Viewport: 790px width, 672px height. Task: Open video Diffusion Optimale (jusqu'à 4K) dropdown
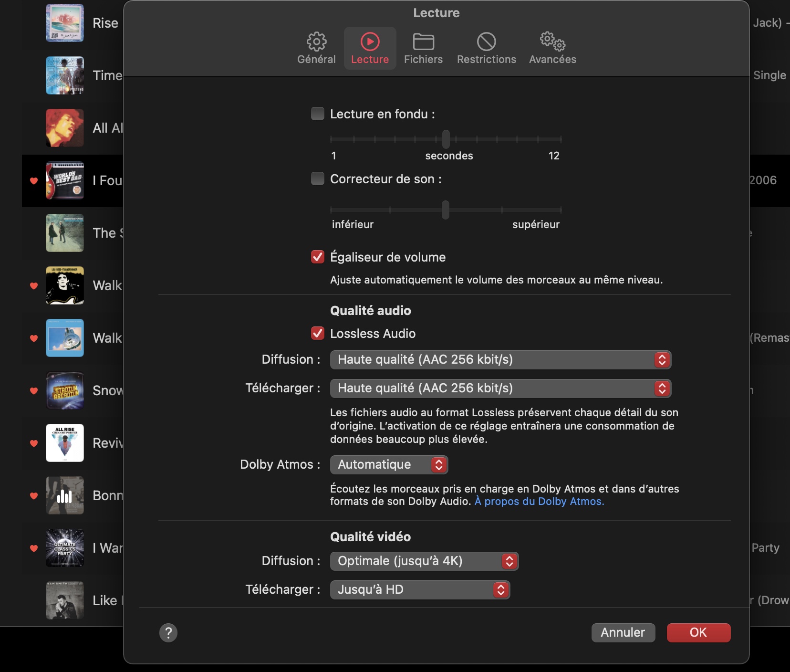click(424, 561)
